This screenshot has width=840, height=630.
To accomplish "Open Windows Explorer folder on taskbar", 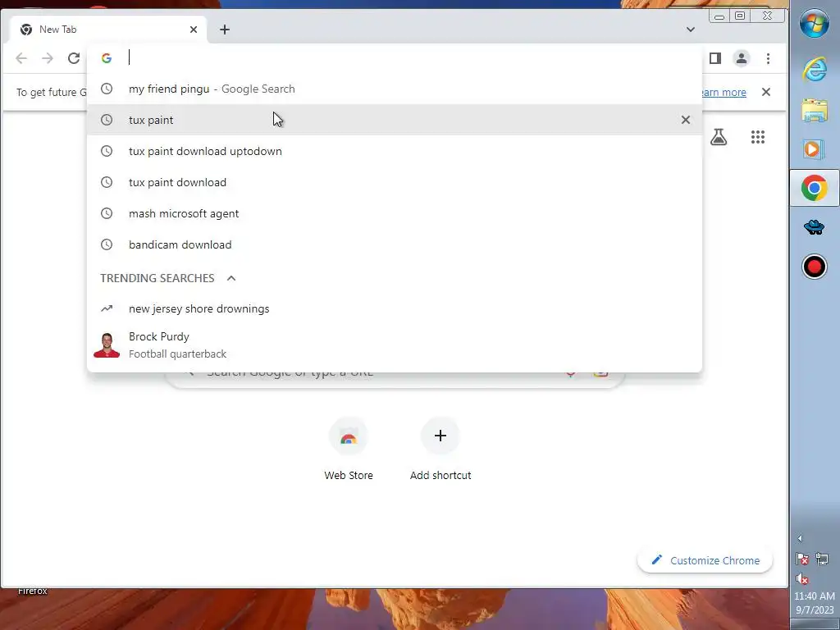I will point(815,111).
